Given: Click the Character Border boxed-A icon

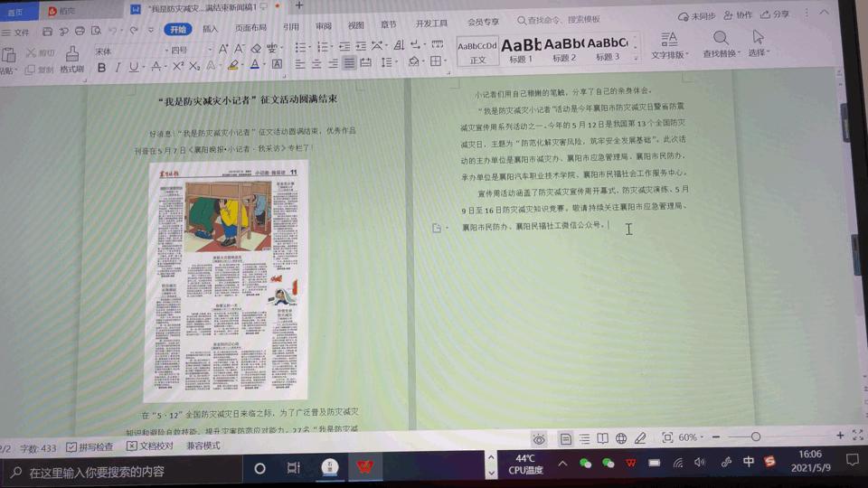Looking at the screenshot, I should 277,64.
